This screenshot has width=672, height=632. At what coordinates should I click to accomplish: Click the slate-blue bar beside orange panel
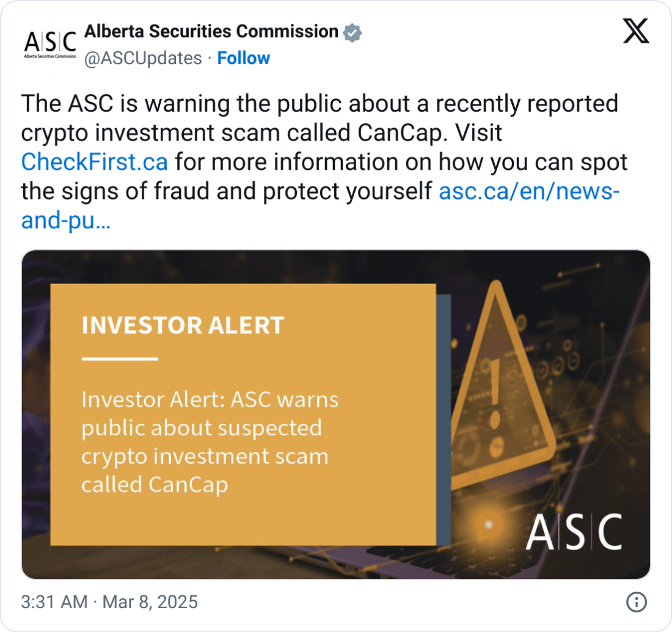pos(444,420)
